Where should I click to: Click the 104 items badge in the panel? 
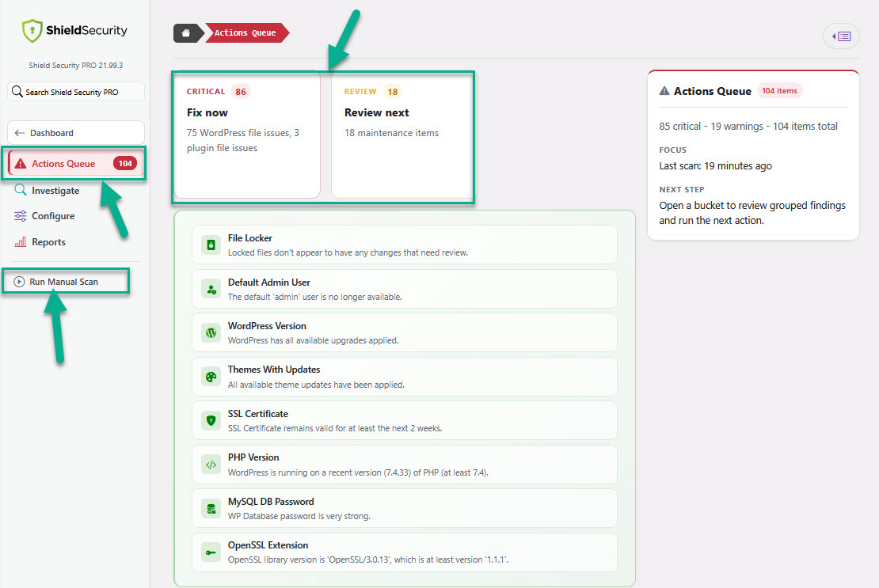point(779,91)
